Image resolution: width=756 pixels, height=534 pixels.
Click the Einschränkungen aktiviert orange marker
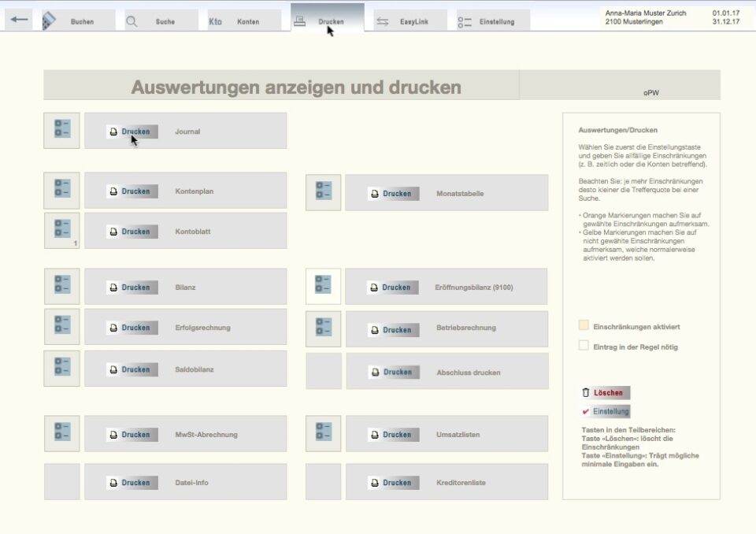tap(584, 325)
